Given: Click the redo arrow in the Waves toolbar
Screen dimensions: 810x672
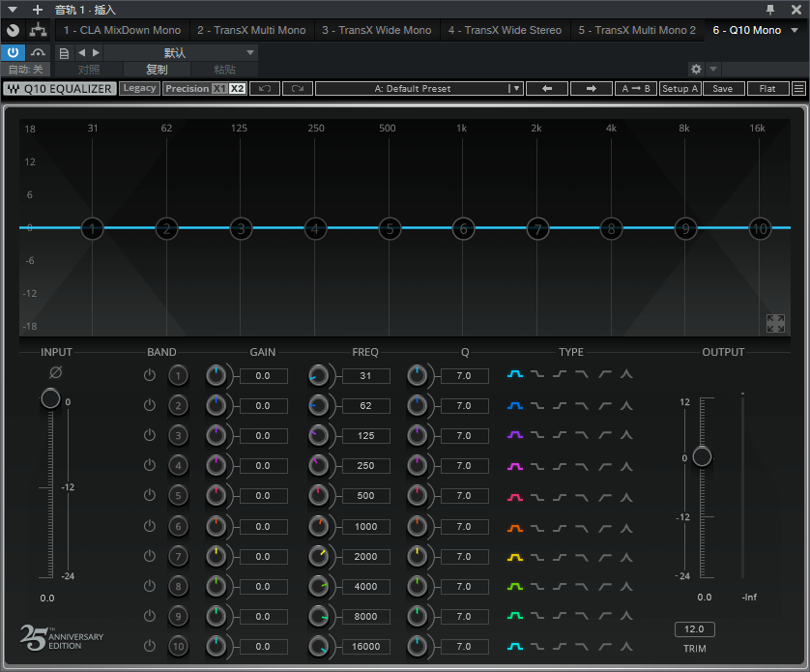Looking at the screenshot, I should [x=298, y=88].
